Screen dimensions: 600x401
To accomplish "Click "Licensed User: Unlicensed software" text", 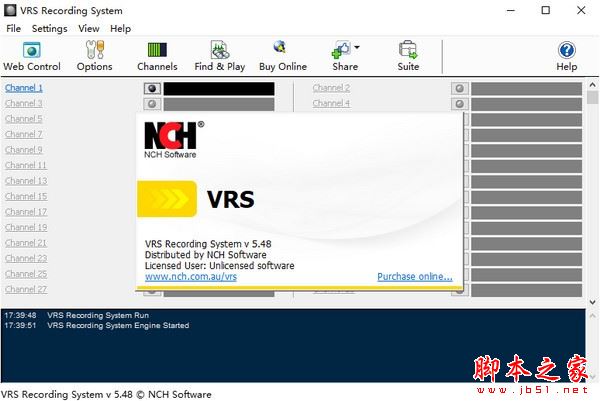I will [220, 266].
